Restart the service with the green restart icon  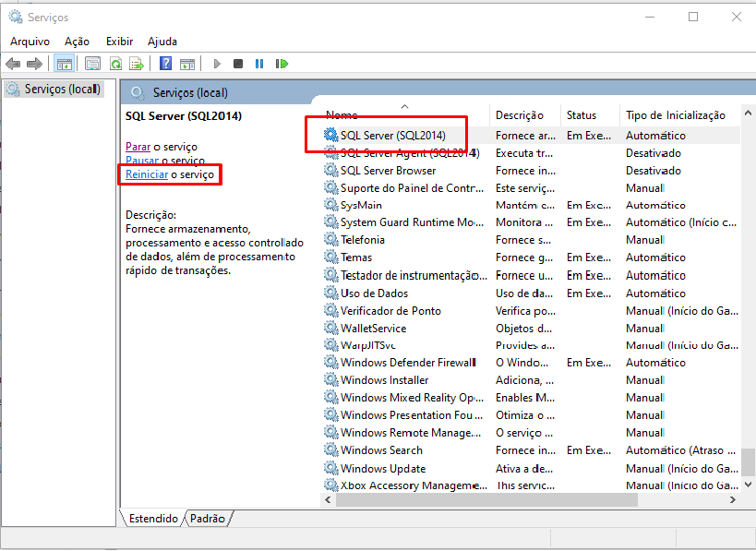pyautogui.click(x=282, y=64)
